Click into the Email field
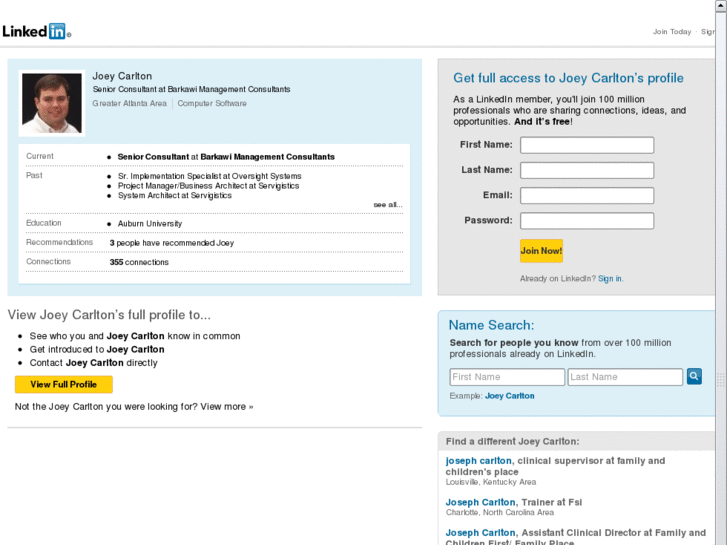Image resolution: width=727 pixels, height=545 pixels. click(x=587, y=195)
